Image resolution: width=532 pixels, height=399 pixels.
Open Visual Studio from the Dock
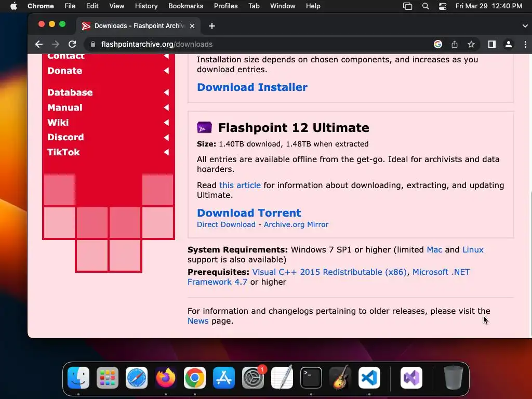point(411,378)
